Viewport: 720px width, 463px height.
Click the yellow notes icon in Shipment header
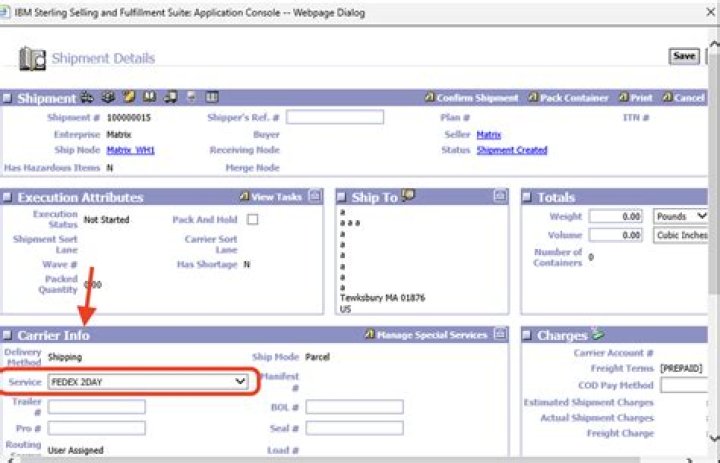coord(129,97)
